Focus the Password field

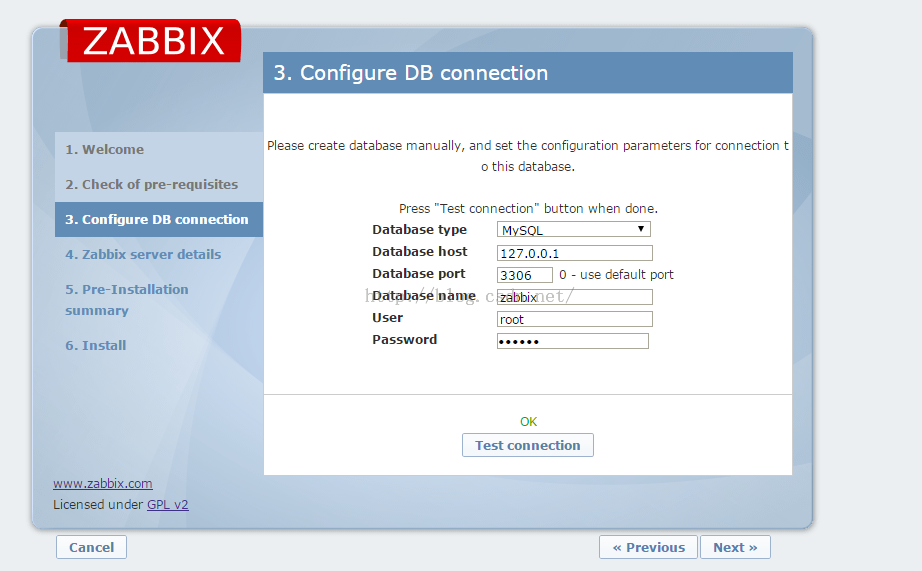point(573,341)
